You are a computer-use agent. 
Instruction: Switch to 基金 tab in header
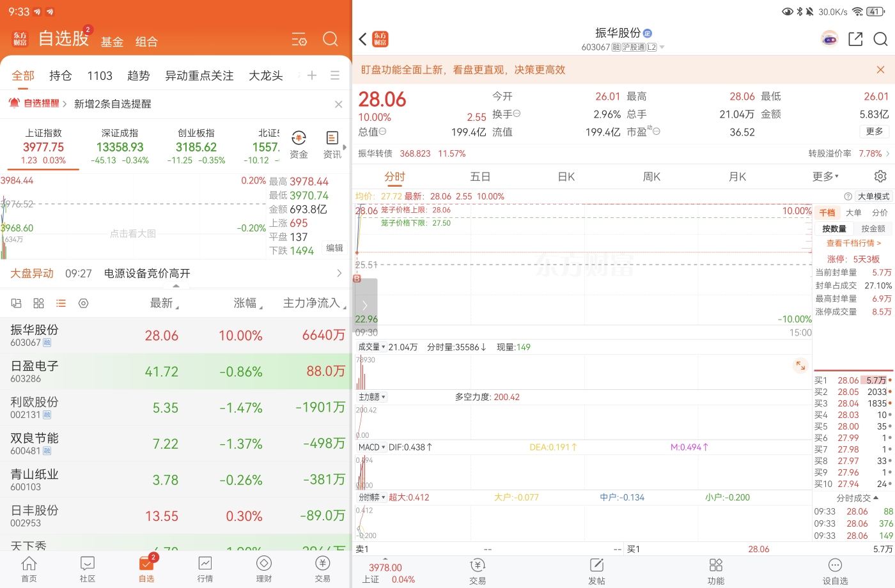click(x=112, y=42)
